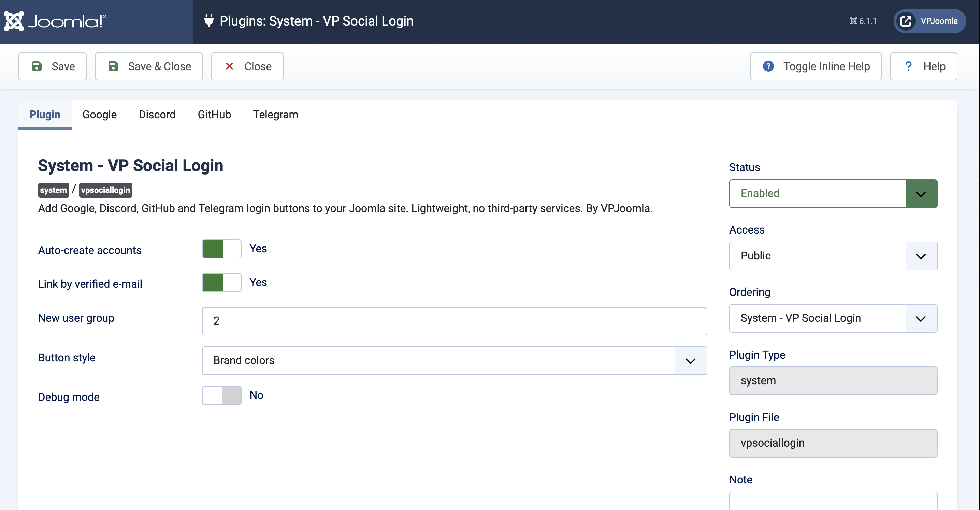Click the 'Ordering' label

(x=749, y=292)
